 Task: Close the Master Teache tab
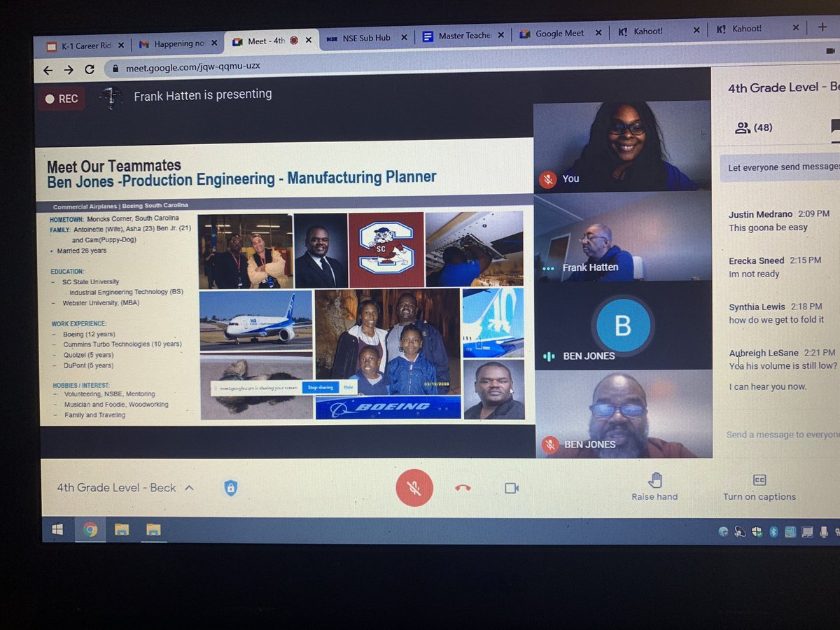[x=501, y=36]
